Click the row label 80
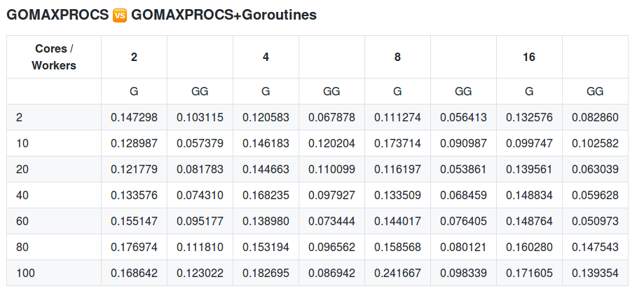 (22, 247)
